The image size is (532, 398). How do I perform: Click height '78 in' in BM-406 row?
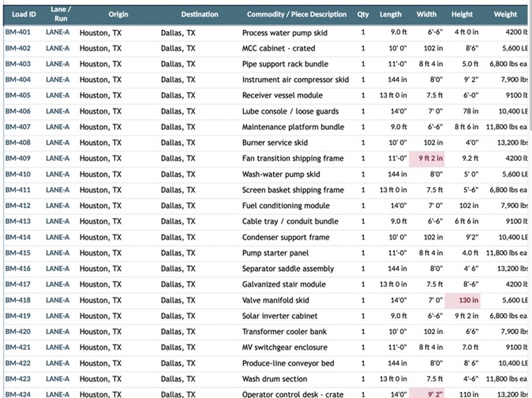pos(471,111)
